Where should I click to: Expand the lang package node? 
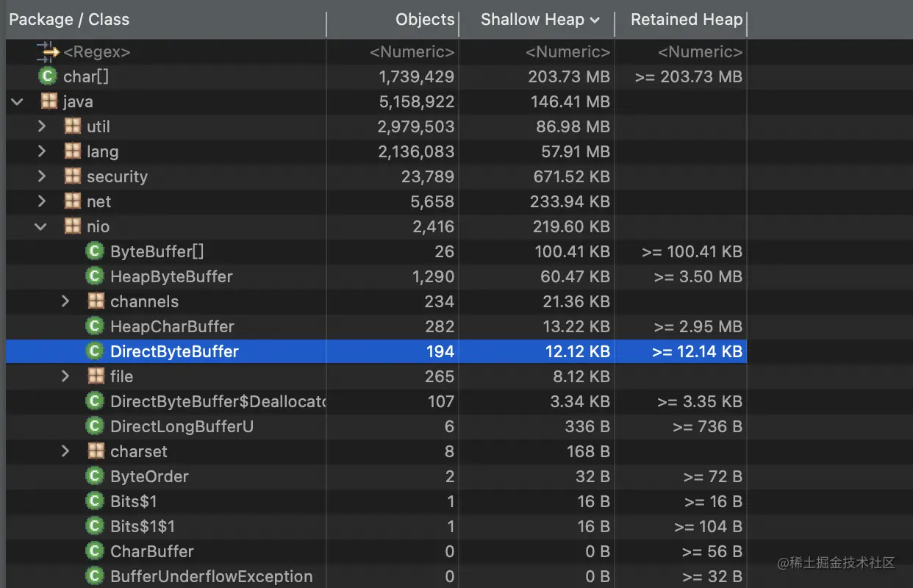coord(42,151)
